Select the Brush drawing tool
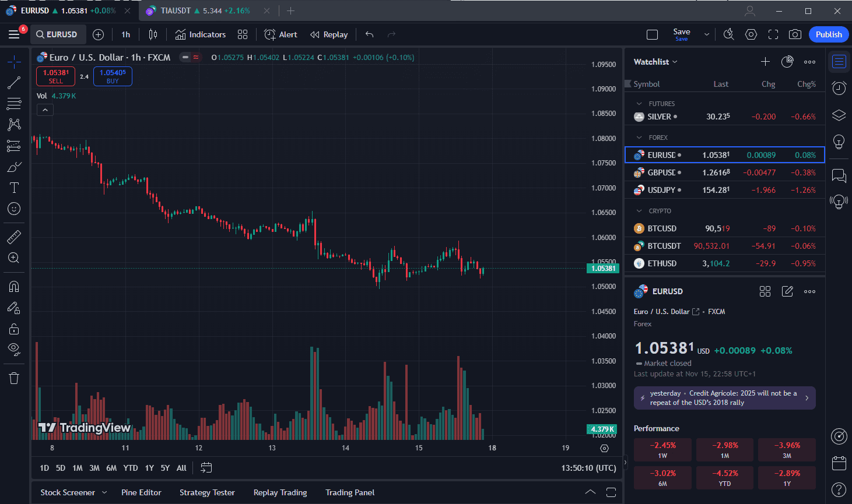 pos(13,166)
